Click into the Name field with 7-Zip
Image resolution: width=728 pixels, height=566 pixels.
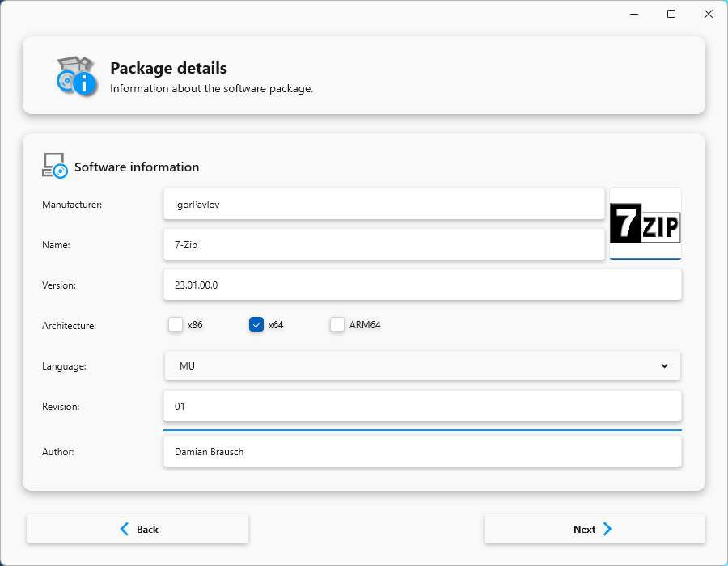coord(384,244)
